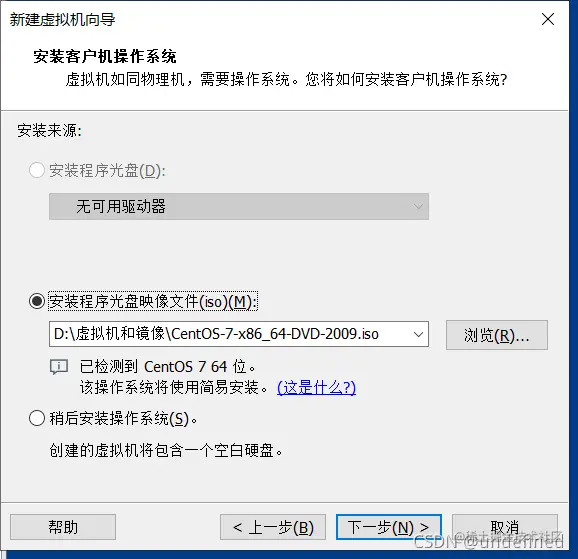578x559 pixels.
Task: Select the 安装程序光盘(D) radio button
Action: (x=37, y=170)
